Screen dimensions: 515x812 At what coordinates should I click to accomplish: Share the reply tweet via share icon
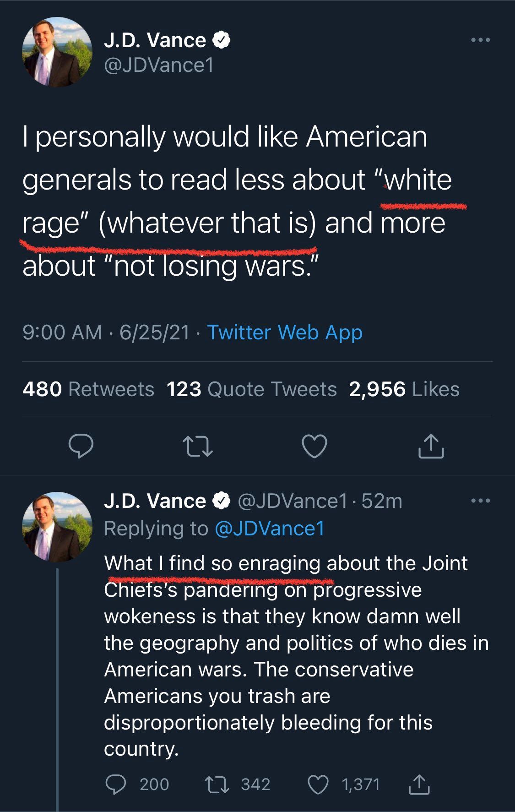(418, 784)
